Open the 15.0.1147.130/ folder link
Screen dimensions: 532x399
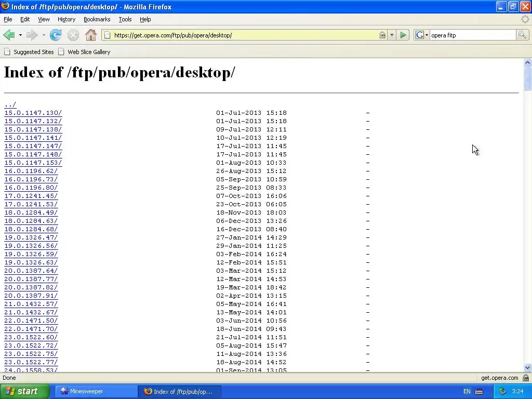click(33, 113)
